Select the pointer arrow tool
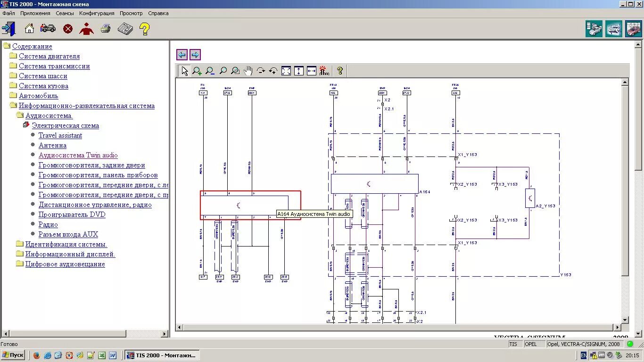The image size is (644, 362). pos(184,71)
